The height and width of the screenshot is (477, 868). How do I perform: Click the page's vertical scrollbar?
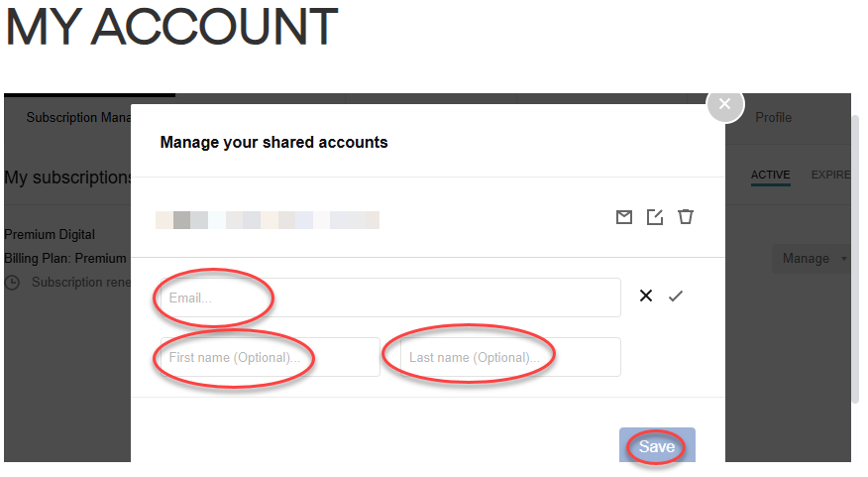[x=856, y=258]
